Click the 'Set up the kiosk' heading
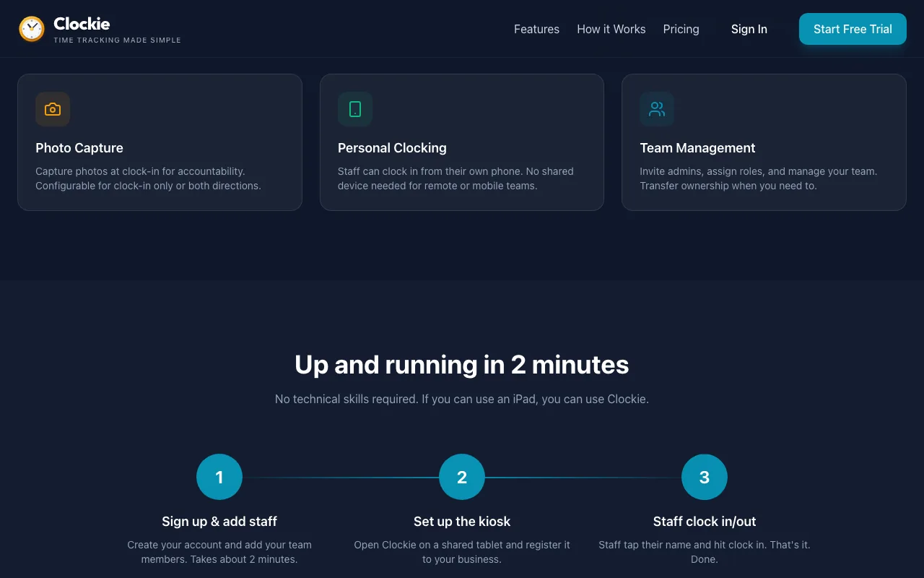 click(462, 522)
